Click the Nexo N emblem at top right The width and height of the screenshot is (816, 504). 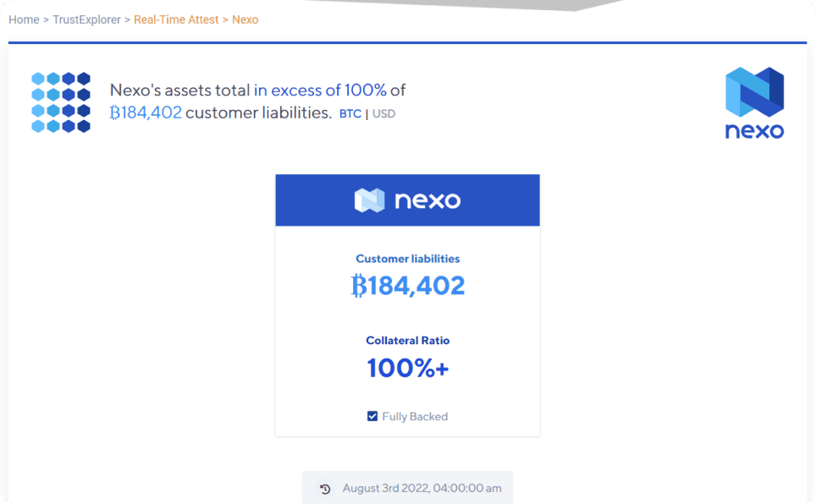(754, 91)
